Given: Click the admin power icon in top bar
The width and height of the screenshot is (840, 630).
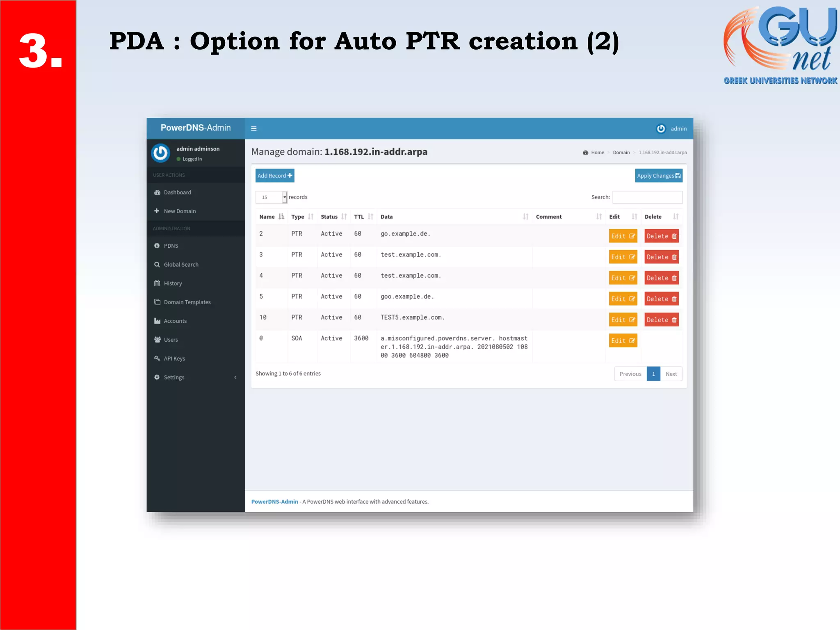Looking at the screenshot, I should click(x=661, y=129).
